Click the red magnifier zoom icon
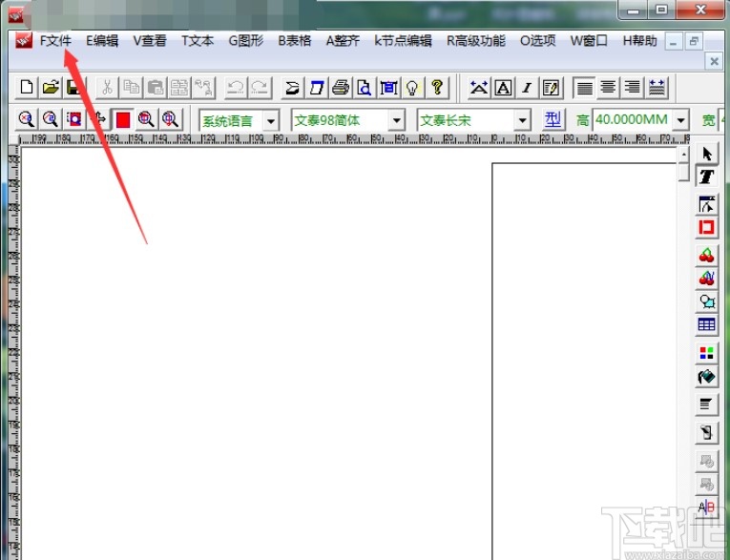 click(x=146, y=119)
